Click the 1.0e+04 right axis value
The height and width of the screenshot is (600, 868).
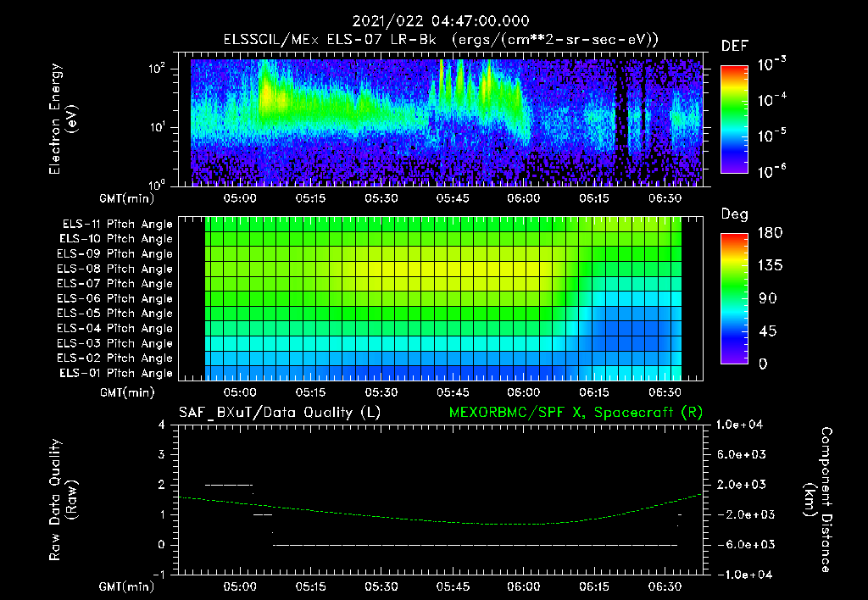tap(739, 425)
